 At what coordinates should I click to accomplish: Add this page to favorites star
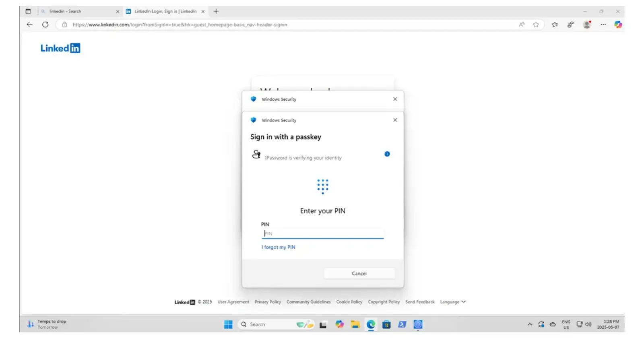click(536, 25)
